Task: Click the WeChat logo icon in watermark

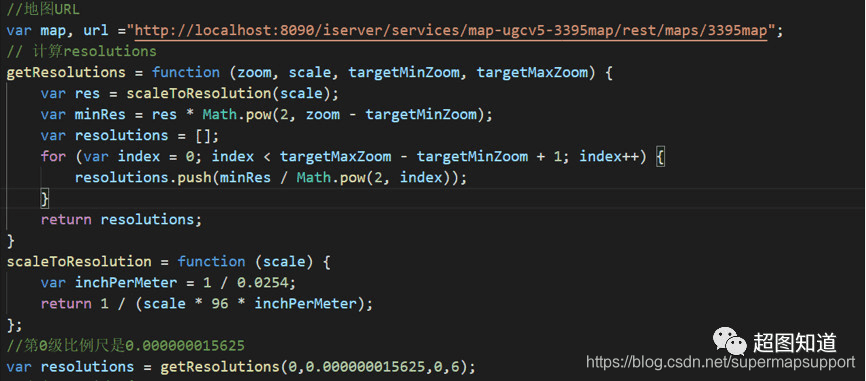Action: click(729, 341)
